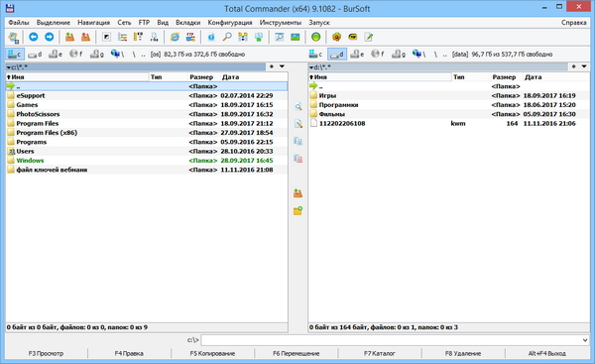
Task: Click F8 Удаление button
Action: [463, 353]
